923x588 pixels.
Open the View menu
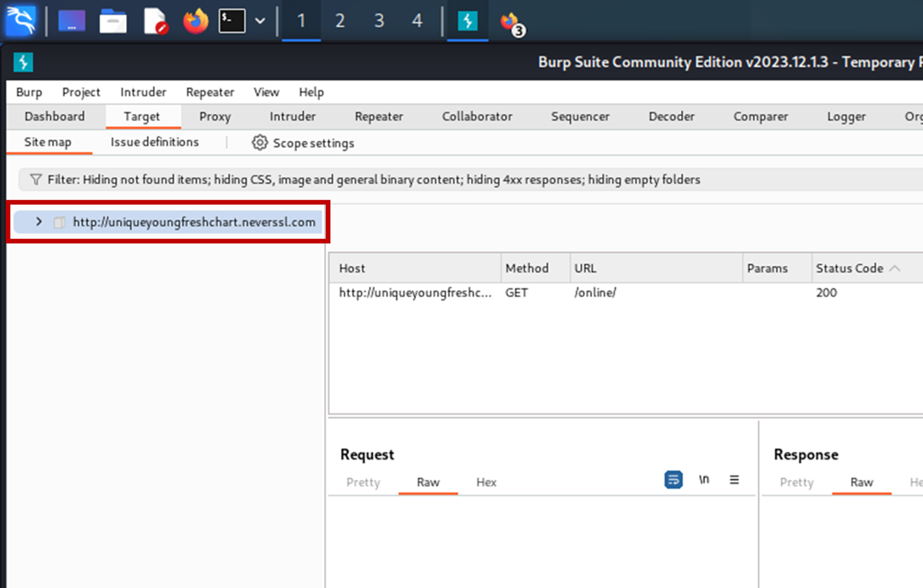click(266, 92)
